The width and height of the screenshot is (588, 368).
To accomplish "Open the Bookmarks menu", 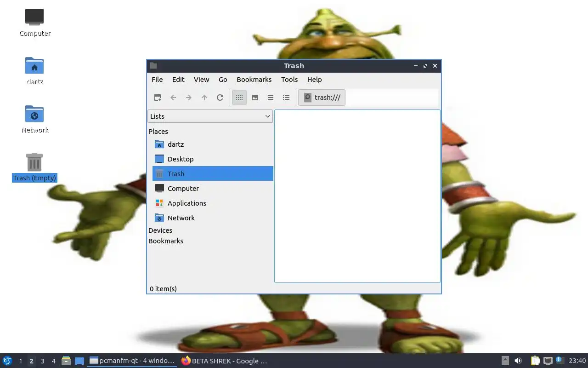I will point(254,80).
